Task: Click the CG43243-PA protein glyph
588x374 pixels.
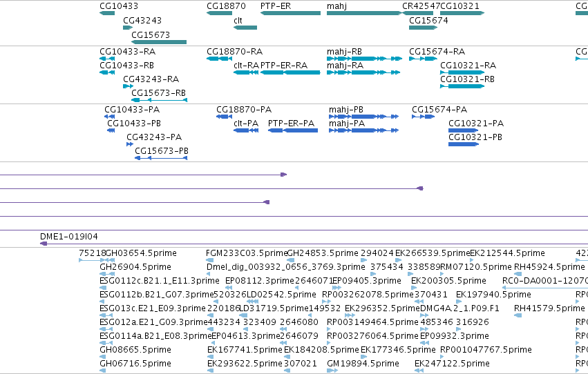Action: (130, 144)
